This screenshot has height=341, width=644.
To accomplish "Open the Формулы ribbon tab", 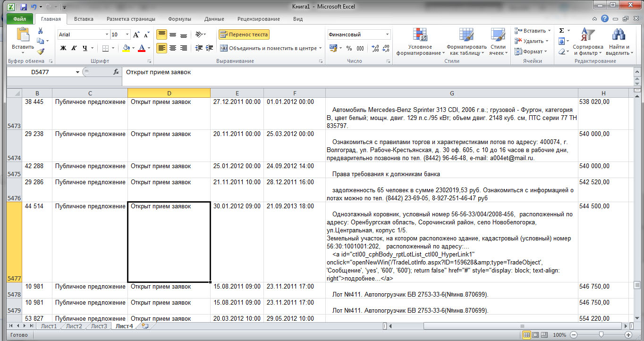I will (179, 19).
